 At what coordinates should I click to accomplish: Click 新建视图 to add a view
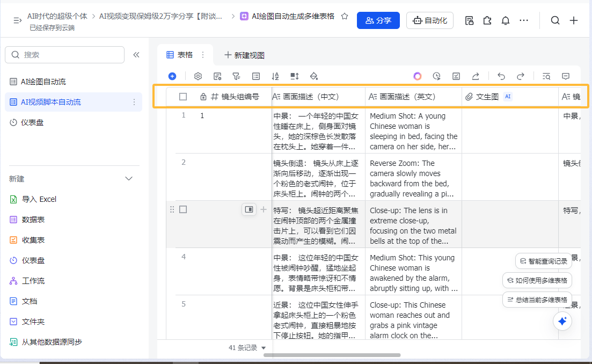(x=244, y=55)
